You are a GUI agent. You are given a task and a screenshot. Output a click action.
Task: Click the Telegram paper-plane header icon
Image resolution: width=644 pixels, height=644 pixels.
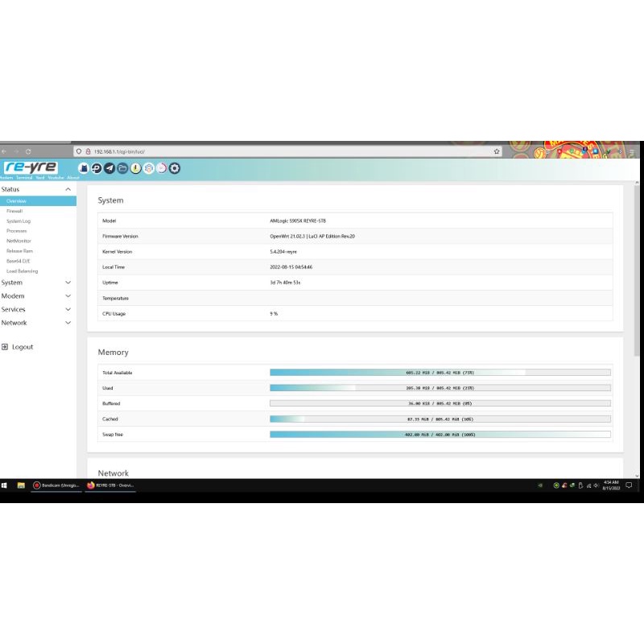click(x=109, y=168)
